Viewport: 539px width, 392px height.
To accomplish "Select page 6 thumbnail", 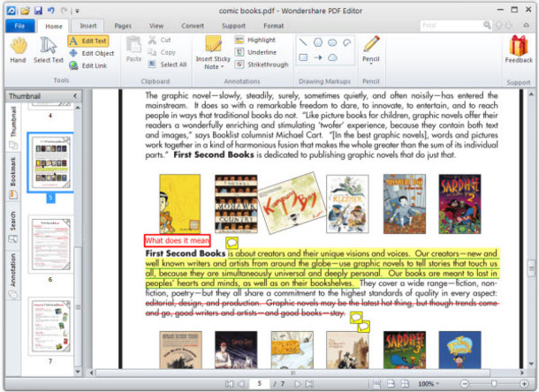I will (50, 244).
